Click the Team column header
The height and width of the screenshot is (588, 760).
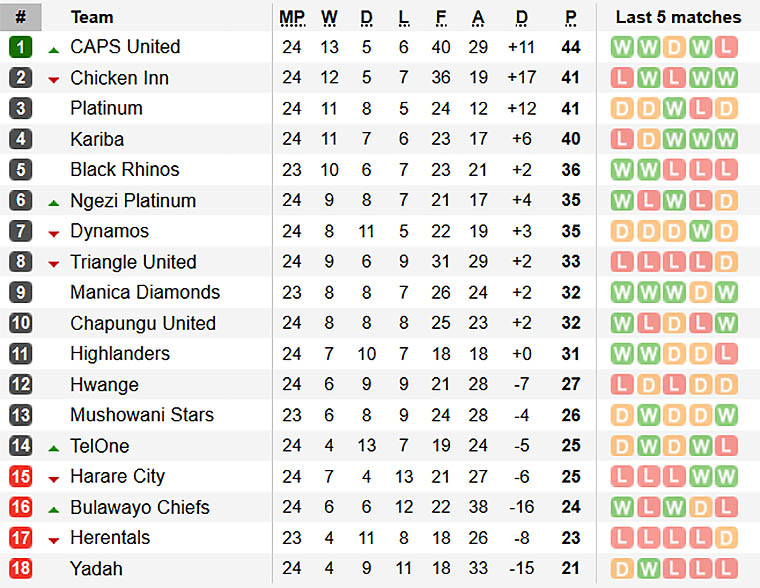point(92,17)
